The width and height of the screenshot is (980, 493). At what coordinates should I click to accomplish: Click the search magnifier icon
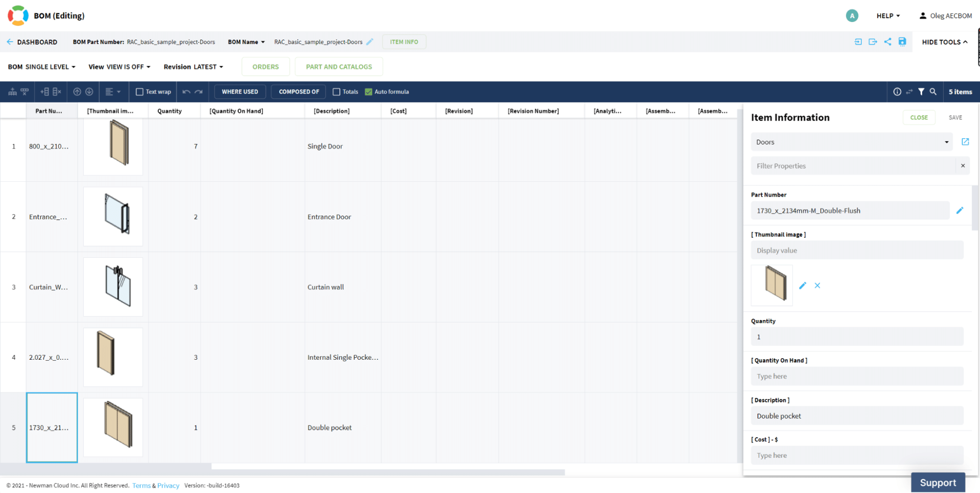[933, 92]
